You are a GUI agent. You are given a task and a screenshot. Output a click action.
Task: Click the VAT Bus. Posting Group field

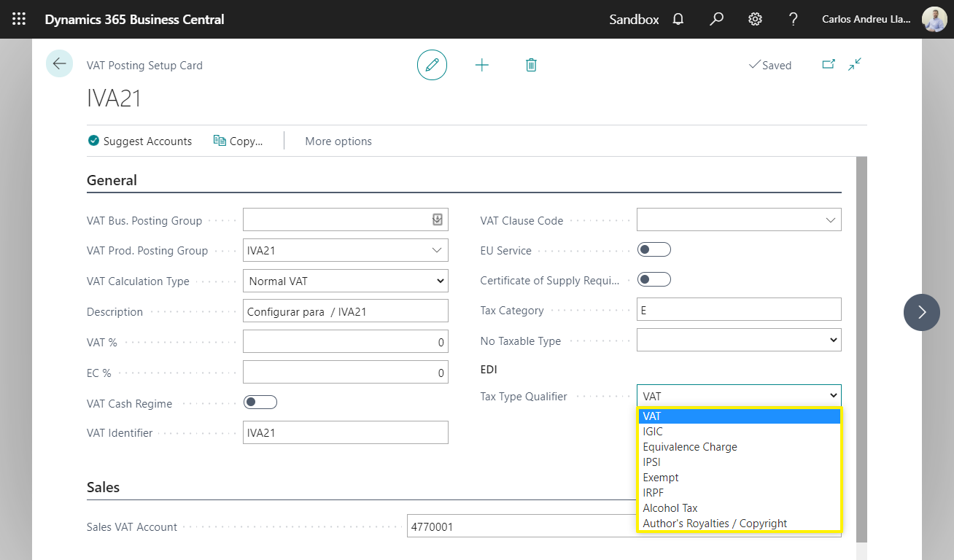tap(346, 219)
